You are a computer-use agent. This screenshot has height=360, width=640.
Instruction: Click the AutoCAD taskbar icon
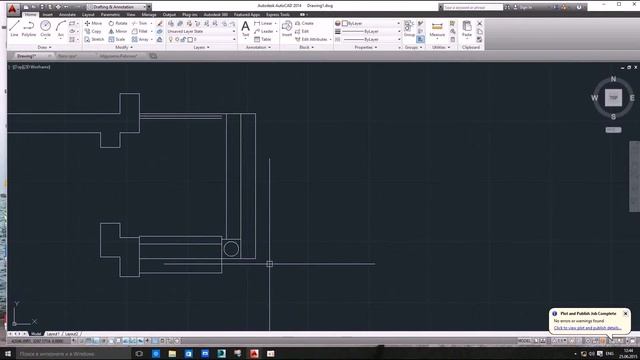[254, 353]
